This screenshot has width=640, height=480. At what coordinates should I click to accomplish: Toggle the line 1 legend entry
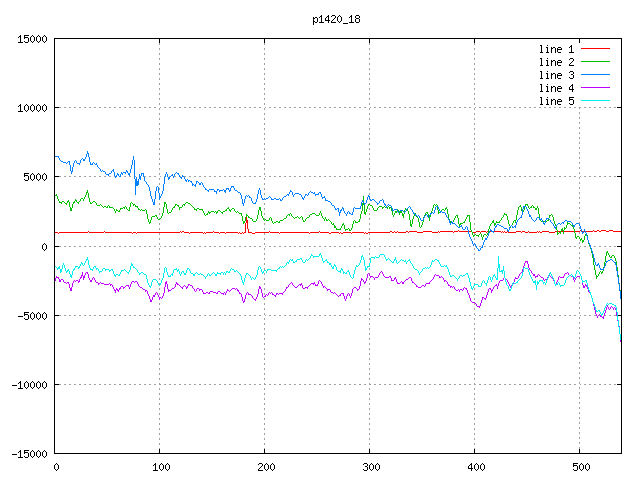click(x=556, y=49)
